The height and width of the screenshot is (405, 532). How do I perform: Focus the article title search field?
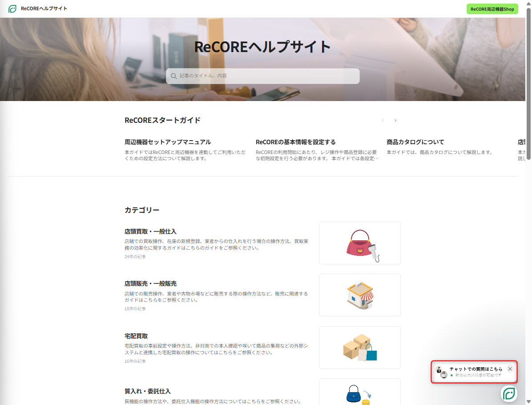262,76
